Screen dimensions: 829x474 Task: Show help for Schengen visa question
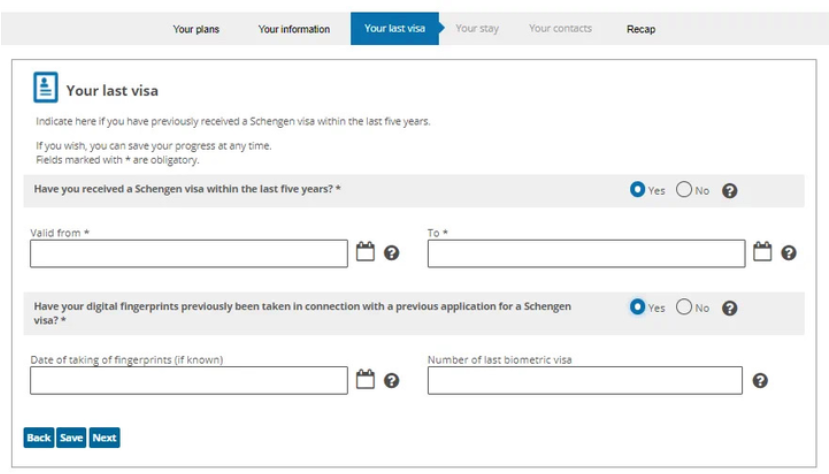click(x=730, y=191)
